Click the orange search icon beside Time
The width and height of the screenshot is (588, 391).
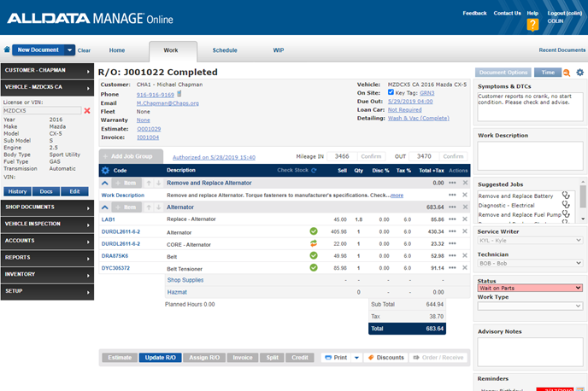(x=567, y=73)
